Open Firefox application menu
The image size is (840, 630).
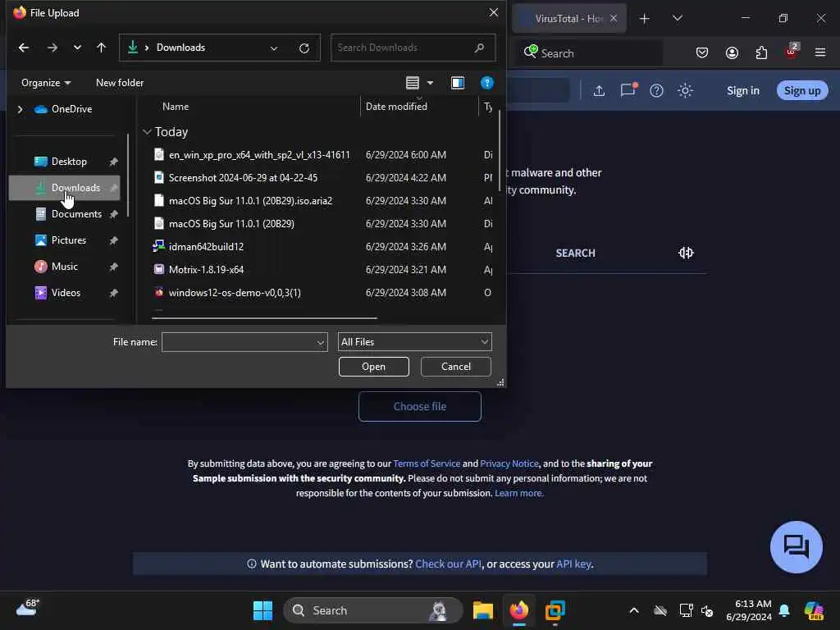pos(820,53)
